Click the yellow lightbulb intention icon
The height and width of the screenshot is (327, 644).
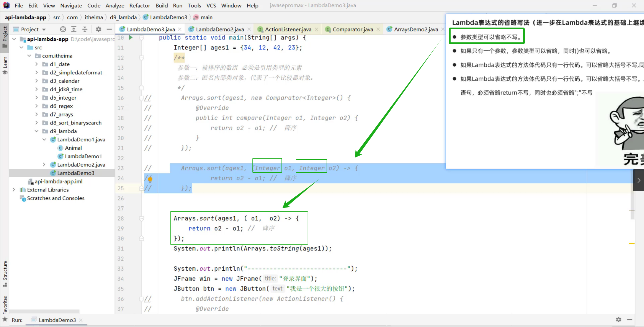(x=150, y=178)
